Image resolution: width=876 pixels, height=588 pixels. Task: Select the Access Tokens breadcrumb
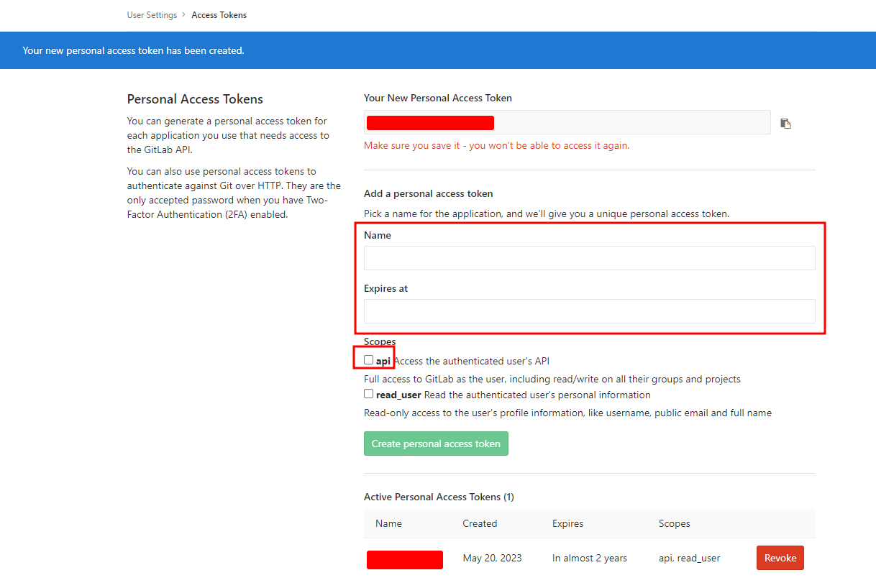(219, 14)
